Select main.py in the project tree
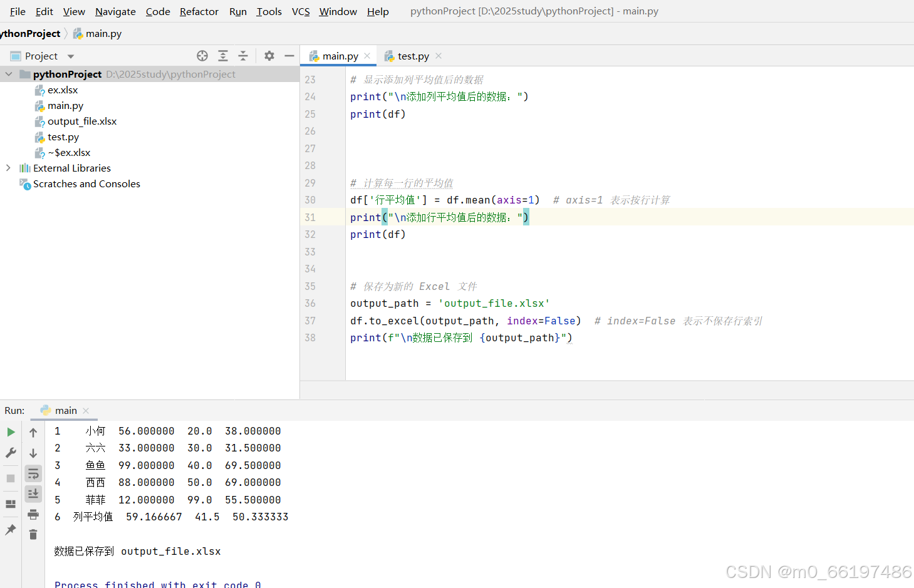 pos(65,106)
